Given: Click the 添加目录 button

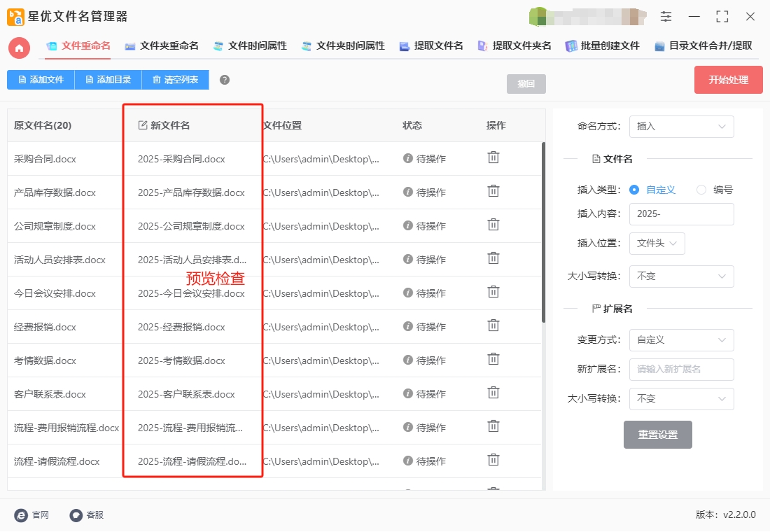Looking at the screenshot, I should click(x=108, y=80).
